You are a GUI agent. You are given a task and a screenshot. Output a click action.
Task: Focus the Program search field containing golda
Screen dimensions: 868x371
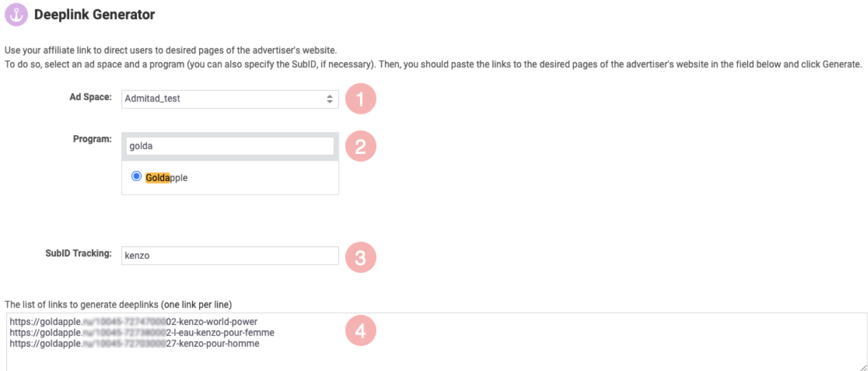(230, 146)
